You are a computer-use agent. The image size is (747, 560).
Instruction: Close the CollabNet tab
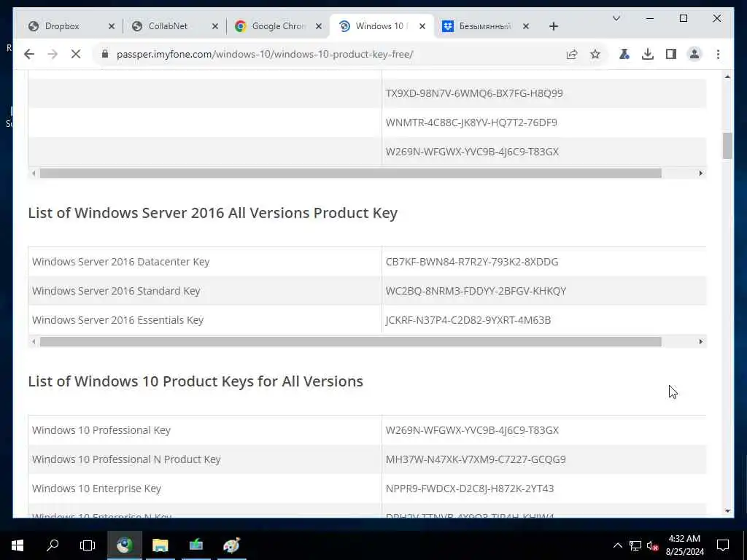(215, 26)
